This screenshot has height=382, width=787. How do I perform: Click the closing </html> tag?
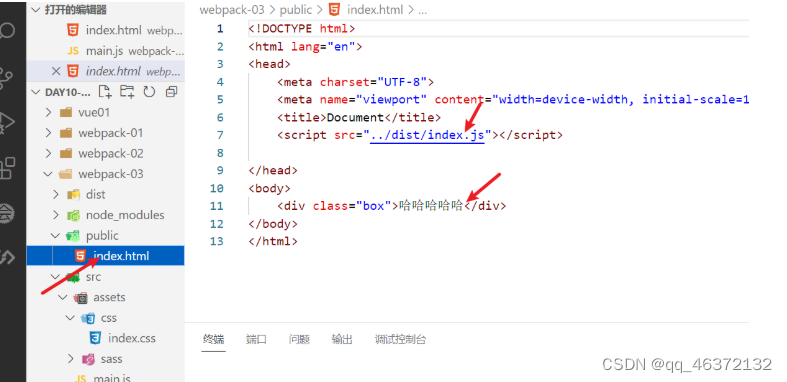pos(273,241)
